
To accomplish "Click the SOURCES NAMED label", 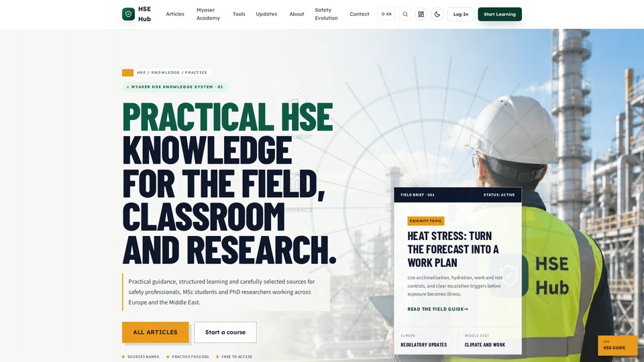I will click(143, 357).
